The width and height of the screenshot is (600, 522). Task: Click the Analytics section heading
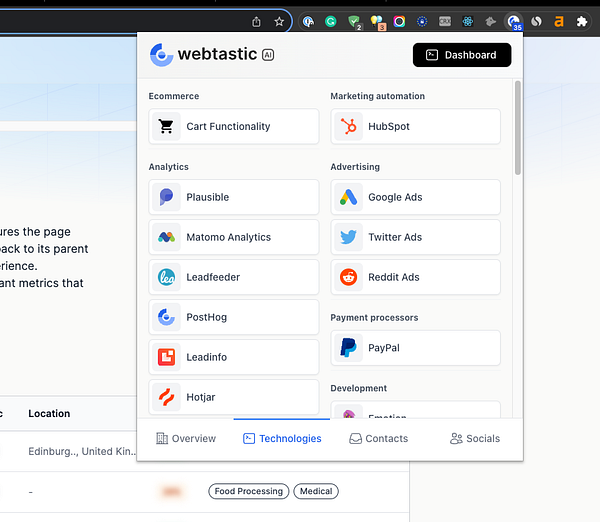tap(168, 167)
